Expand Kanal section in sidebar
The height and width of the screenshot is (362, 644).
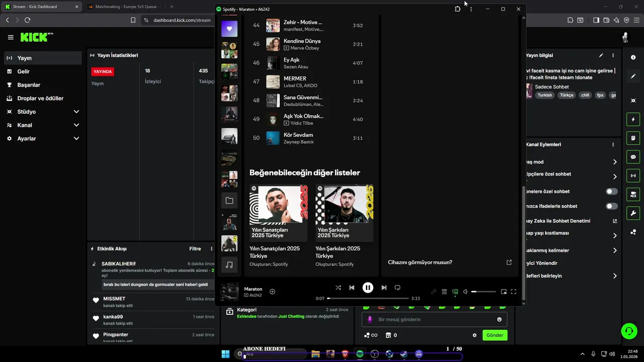point(76,125)
